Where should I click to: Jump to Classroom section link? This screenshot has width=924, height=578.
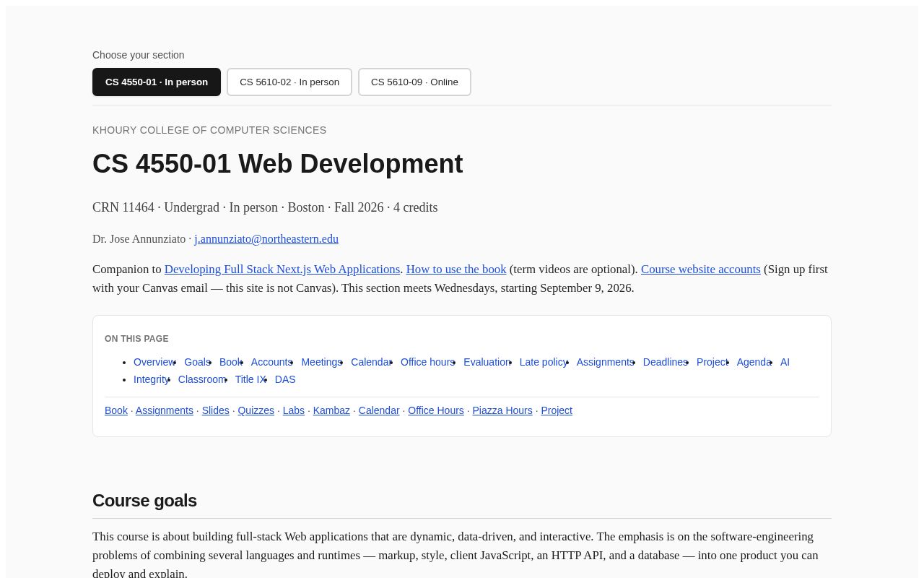(x=202, y=379)
